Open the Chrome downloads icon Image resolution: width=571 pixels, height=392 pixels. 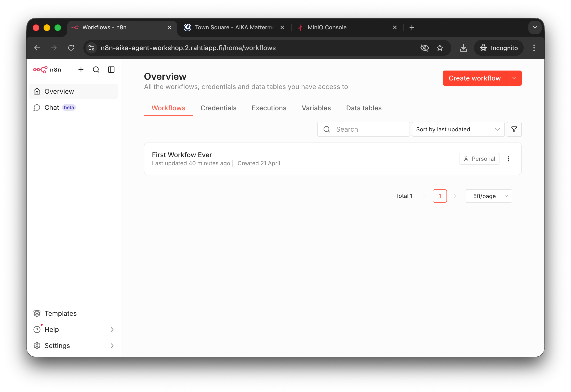[463, 48]
